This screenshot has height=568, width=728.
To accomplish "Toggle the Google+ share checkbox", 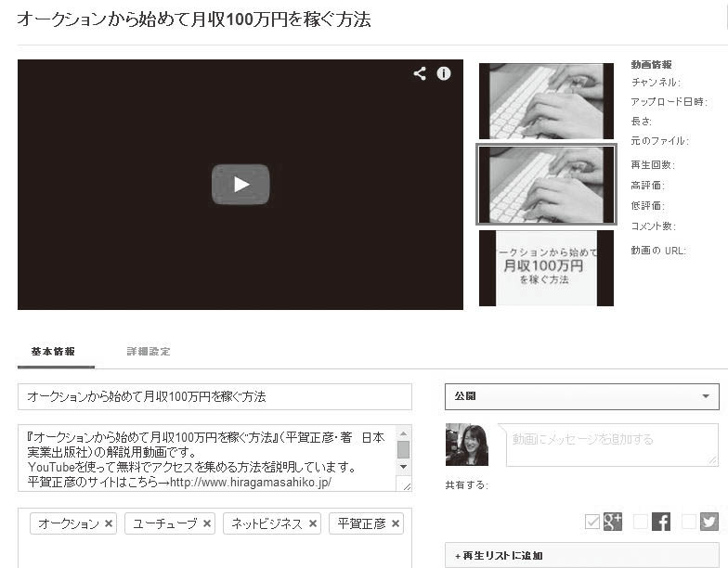I will (592, 522).
